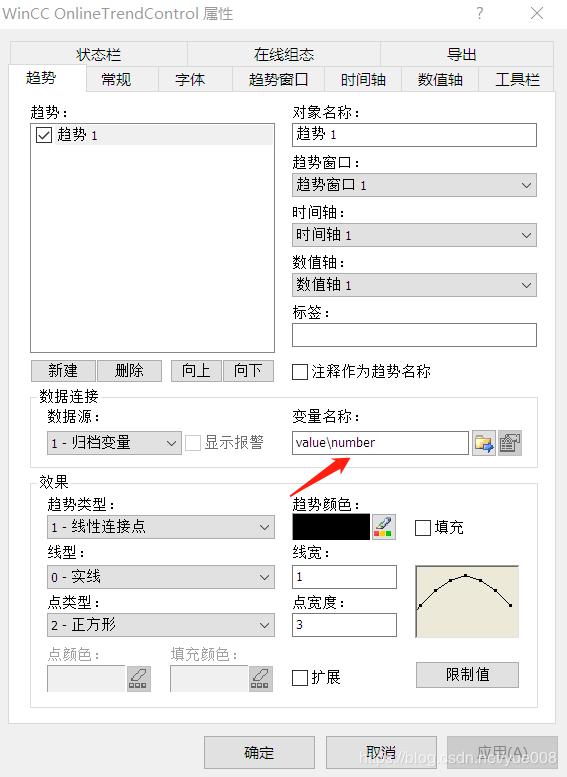Click the disabled point color eraser icon
Screen dimensions: 567x777
click(139, 678)
